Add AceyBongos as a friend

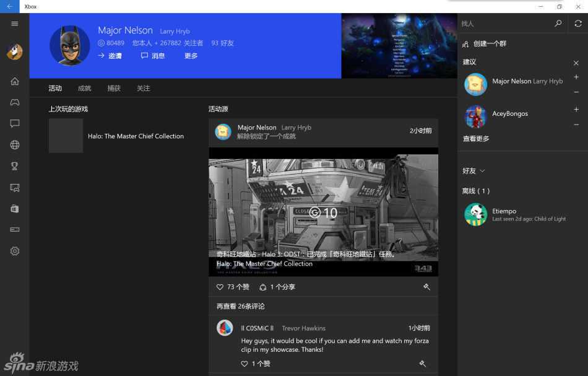click(576, 110)
